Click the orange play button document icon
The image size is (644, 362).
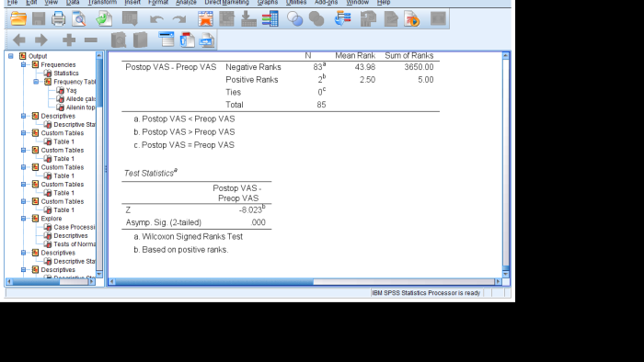(x=412, y=19)
